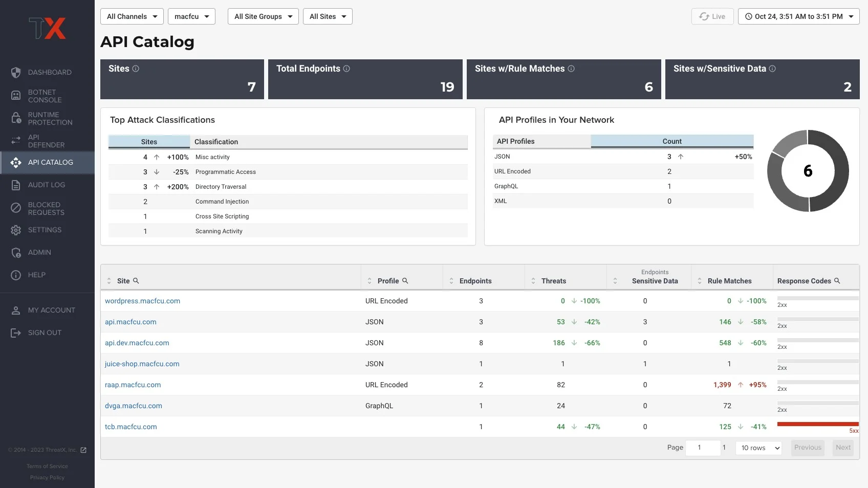Open the dvga.macfcu.com site link

(x=133, y=406)
